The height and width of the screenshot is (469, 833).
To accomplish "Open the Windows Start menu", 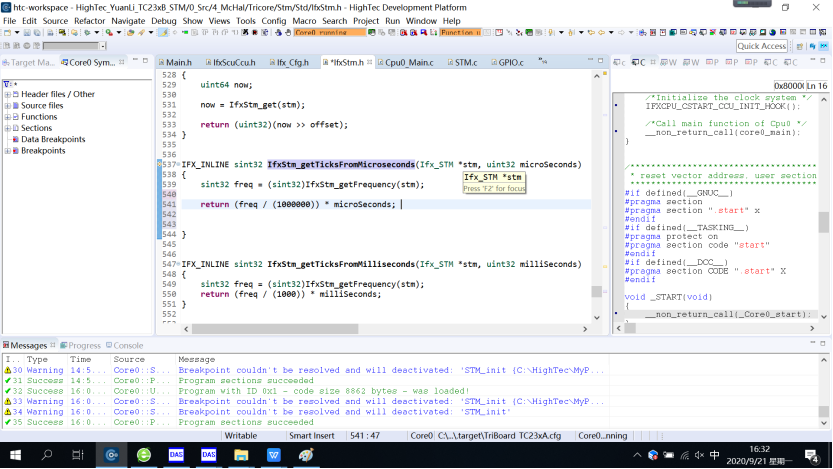I will pyautogui.click(x=15, y=455).
